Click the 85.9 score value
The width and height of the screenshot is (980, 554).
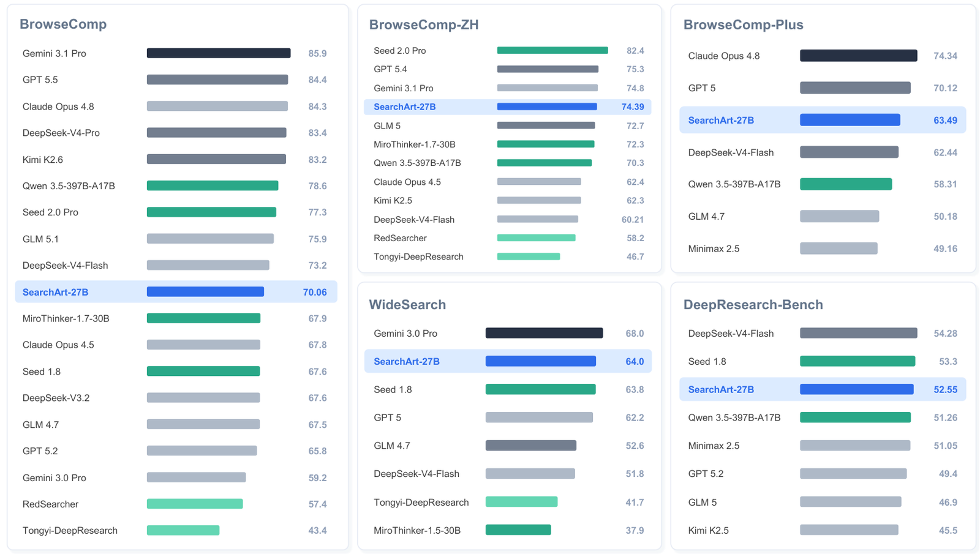[x=317, y=53]
